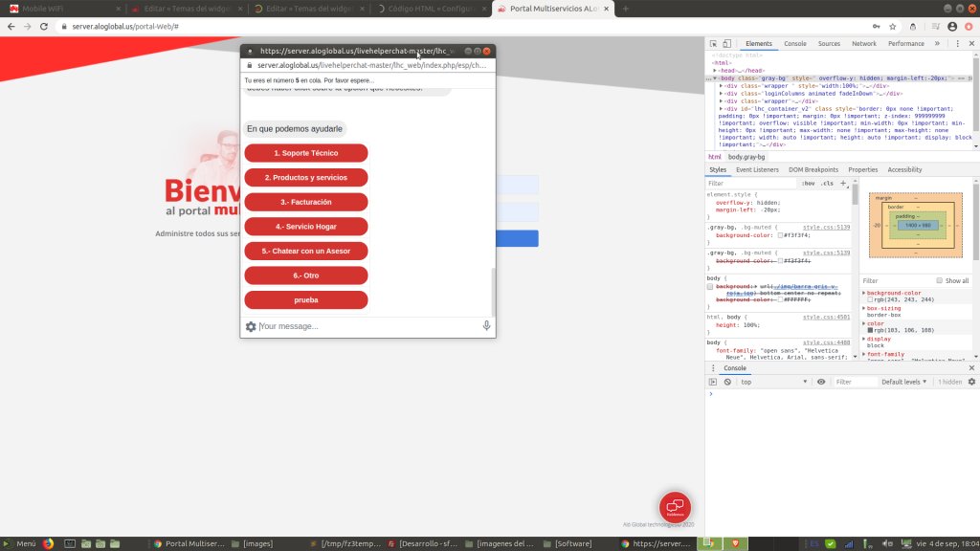The width and height of the screenshot is (980, 551).
Task: Clear the console icon
Action: click(x=727, y=382)
